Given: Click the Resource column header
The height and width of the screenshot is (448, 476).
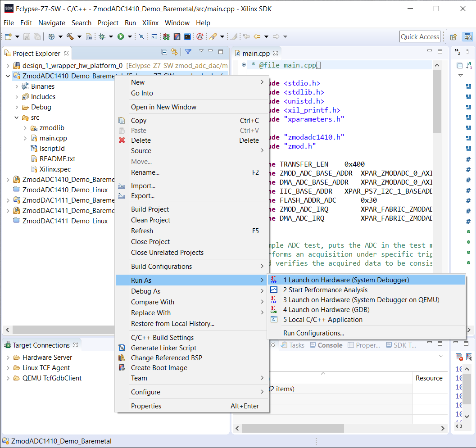Looking at the screenshot, I should [x=429, y=378].
